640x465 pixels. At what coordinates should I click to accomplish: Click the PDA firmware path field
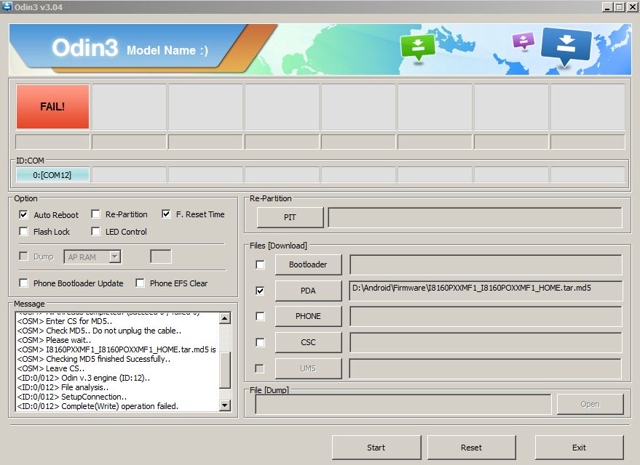click(x=486, y=290)
